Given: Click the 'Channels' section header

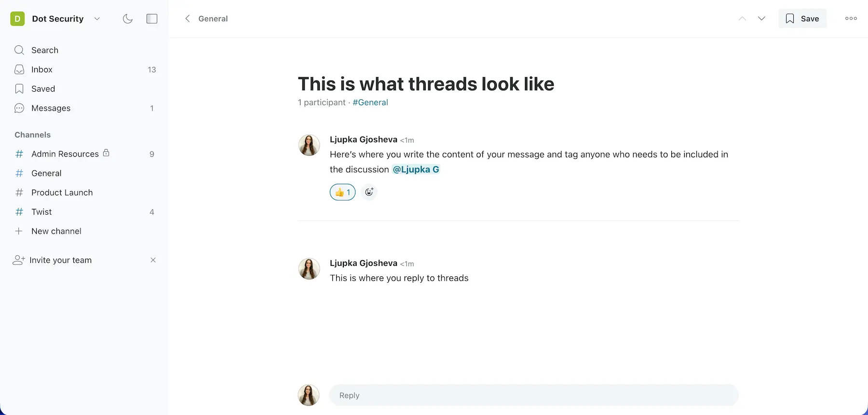Looking at the screenshot, I should pyautogui.click(x=33, y=135).
